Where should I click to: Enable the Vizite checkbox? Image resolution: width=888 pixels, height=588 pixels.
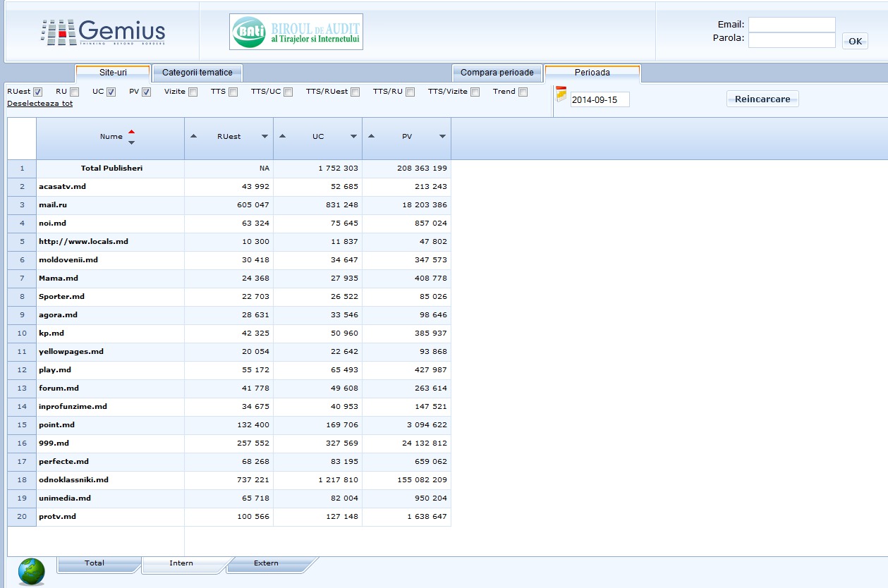[x=193, y=92]
